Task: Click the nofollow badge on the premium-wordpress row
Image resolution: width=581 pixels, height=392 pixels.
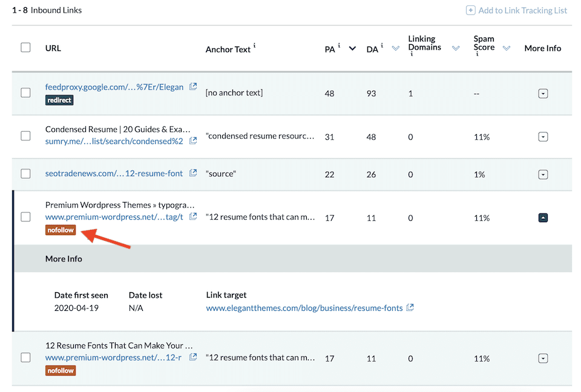Action: click(x=60, y=230)
